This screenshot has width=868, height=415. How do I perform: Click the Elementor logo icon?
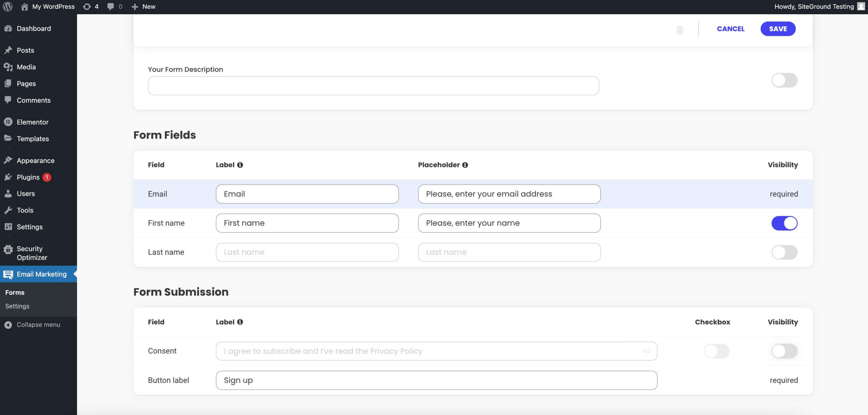[8, 122]
